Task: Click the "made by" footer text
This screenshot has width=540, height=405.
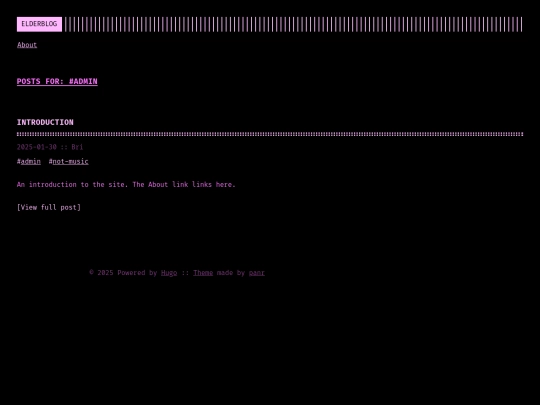Action: pos(231,273)
